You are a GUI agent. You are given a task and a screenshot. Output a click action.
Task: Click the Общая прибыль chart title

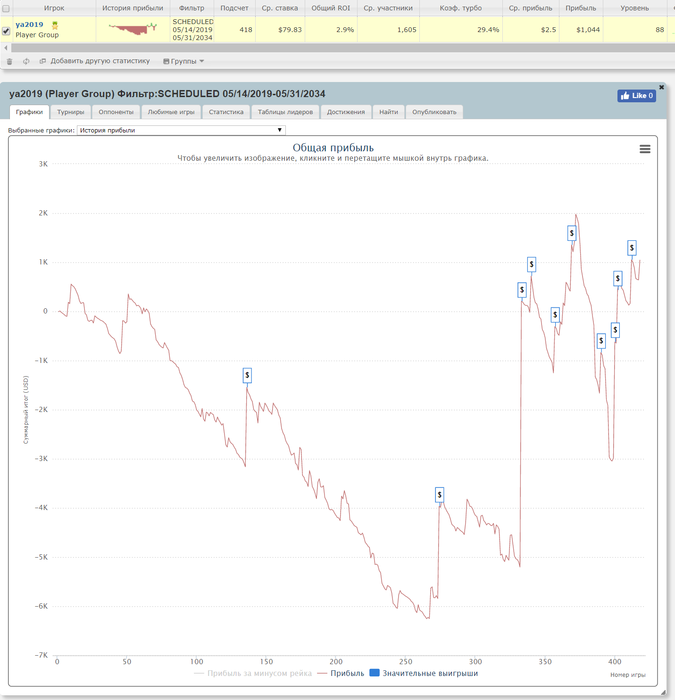[x=333, y=148]
